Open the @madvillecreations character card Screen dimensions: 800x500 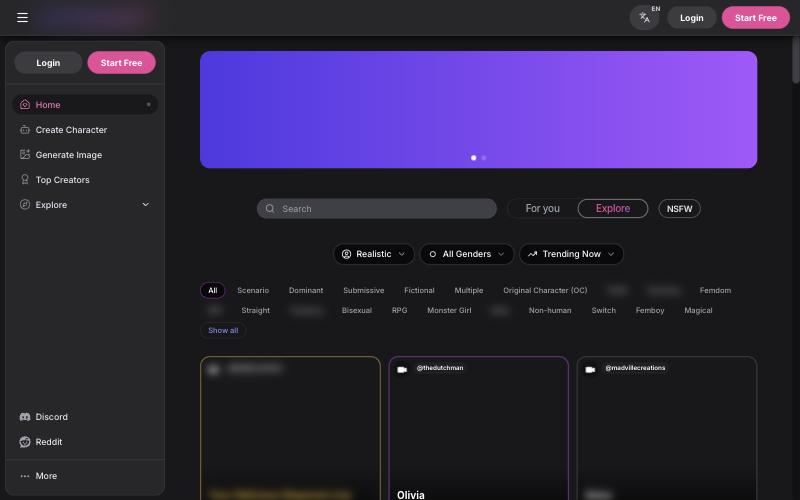point(667,428)
